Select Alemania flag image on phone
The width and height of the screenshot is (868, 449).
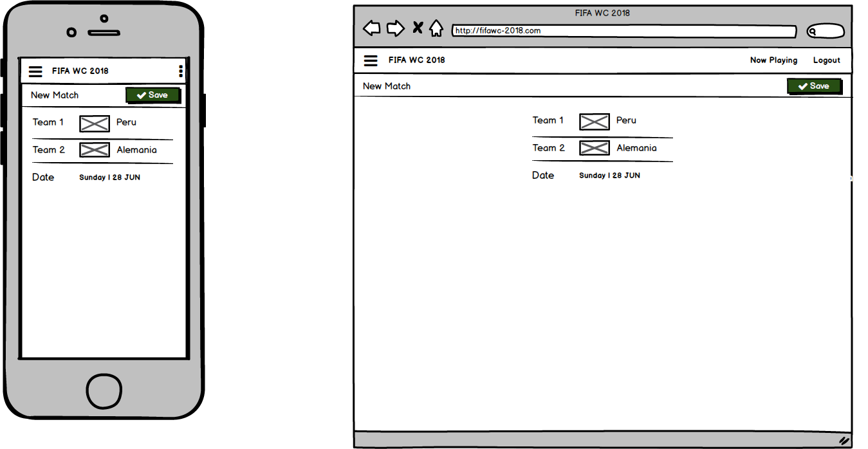tap(95, 150)
